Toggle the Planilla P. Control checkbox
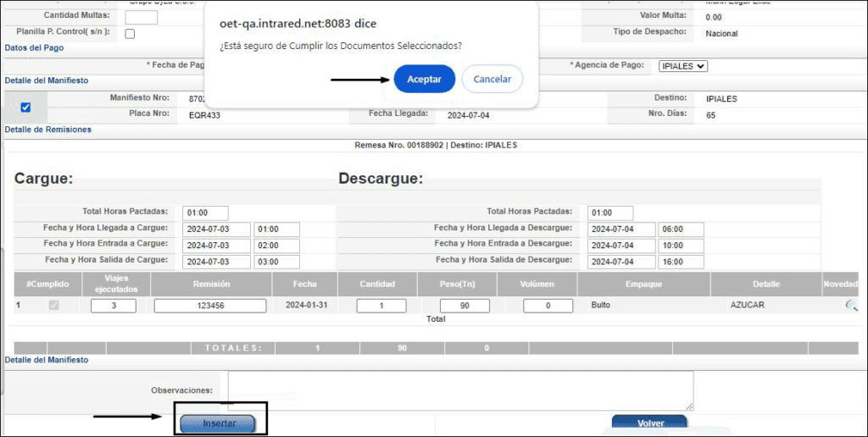868x437 pixels. pos(130,34)
